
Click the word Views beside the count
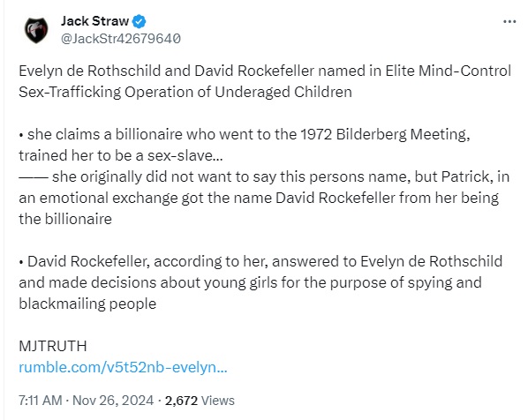point(217,401)
